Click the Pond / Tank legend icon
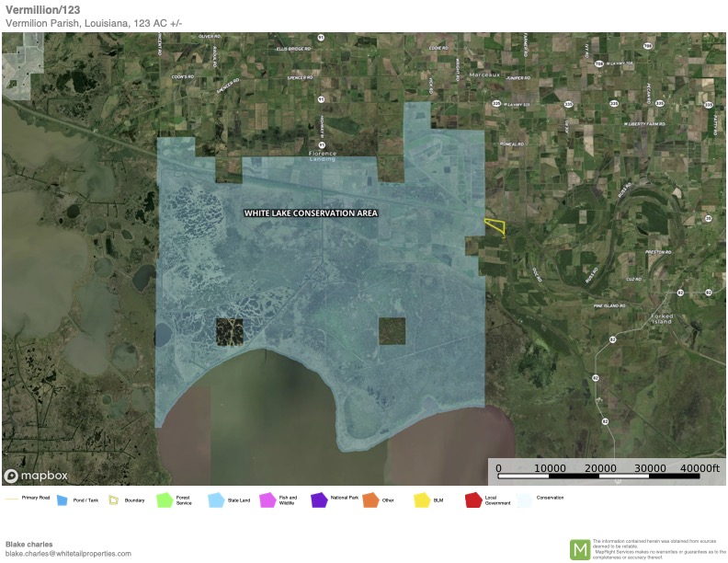This screenshot has width=728, height=563. click(63, 500)
